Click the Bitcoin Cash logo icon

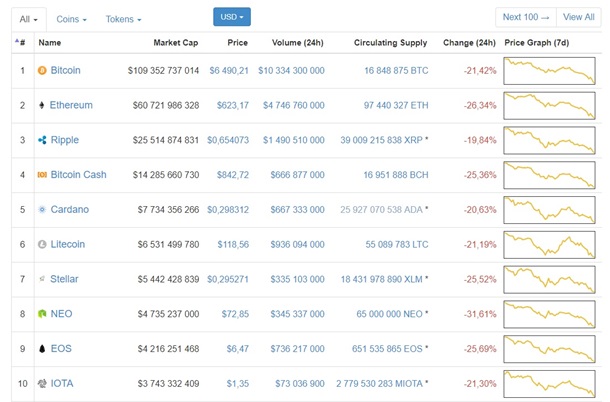tap(42, 175)
